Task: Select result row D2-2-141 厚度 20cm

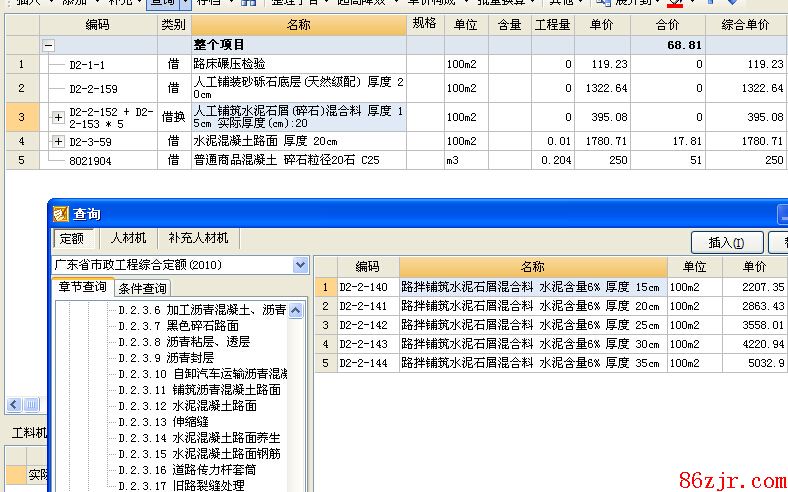Action: (x=532, y=306)
